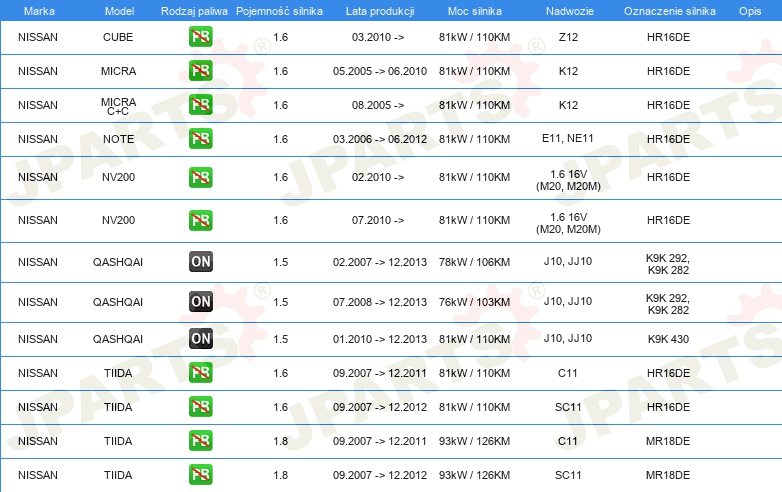Click diesel ON icon for QASHQAI K9K 430
This screenshot has height=492, width=782.
(200, 338)
